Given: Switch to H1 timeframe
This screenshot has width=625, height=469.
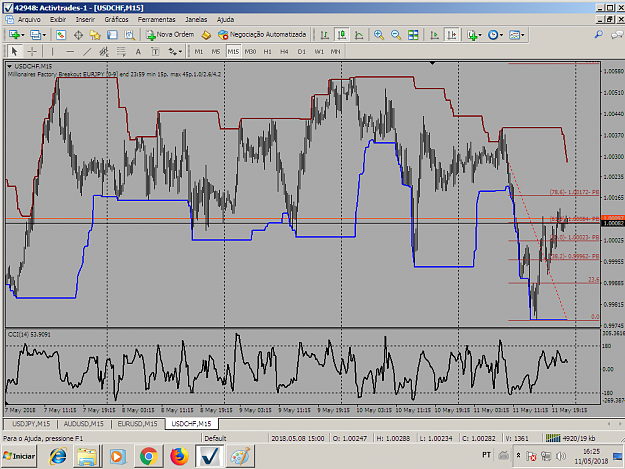Looking at the screenshot, I should [x=267, y=51].
